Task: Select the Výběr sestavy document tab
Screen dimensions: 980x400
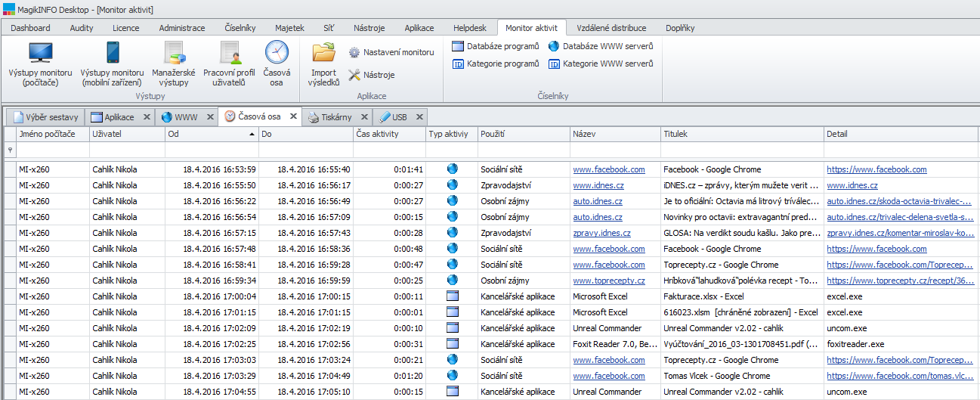Action: (44, 117)
